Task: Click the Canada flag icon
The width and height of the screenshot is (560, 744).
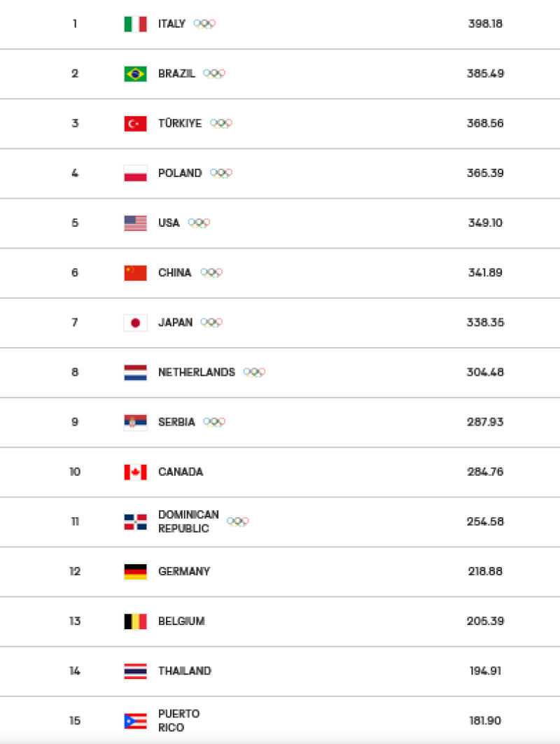Action: point(135,472)
